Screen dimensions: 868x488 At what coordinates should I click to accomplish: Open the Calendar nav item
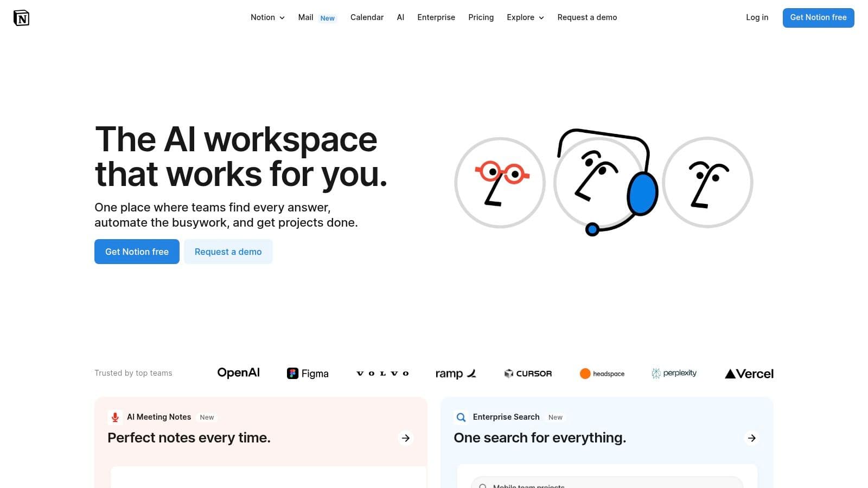(x=367, y=17)
